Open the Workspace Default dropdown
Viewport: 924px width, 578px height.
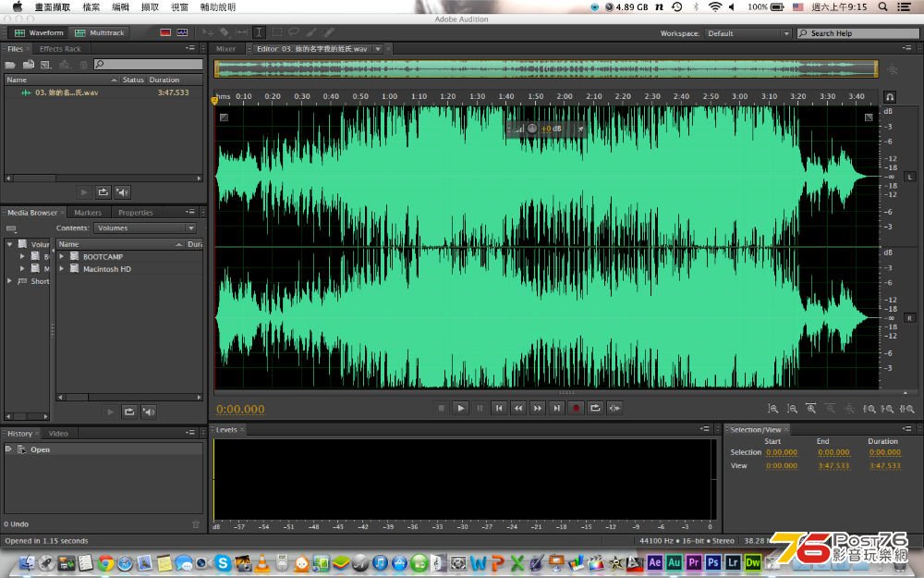(748, 33)
